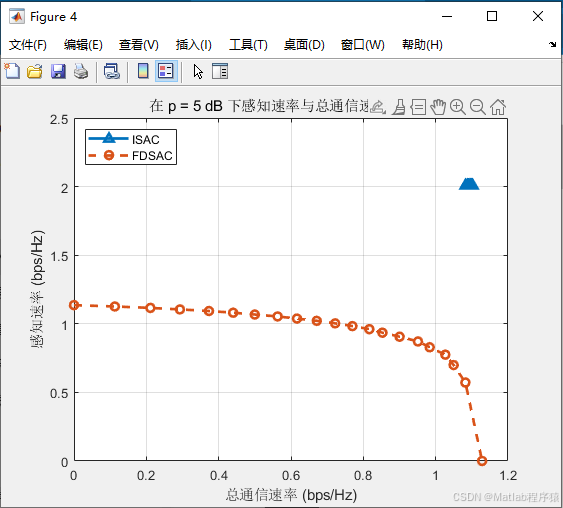Select the blue ISAC triangle data point
The width and height of the screenshot is (563, 508).
(x=469, y=183)
